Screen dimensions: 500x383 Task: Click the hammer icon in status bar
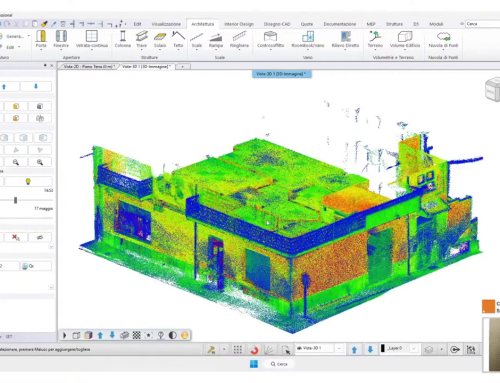[211, 349]
